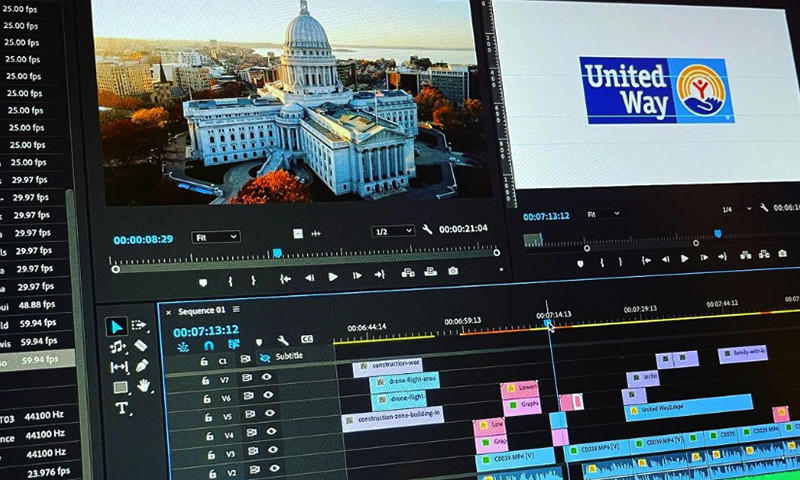Viewport: 800px width, 480px height.
Task: Toggle lock on C1 subtitle track
Action: pyautogui.click(x=204, y=362)
